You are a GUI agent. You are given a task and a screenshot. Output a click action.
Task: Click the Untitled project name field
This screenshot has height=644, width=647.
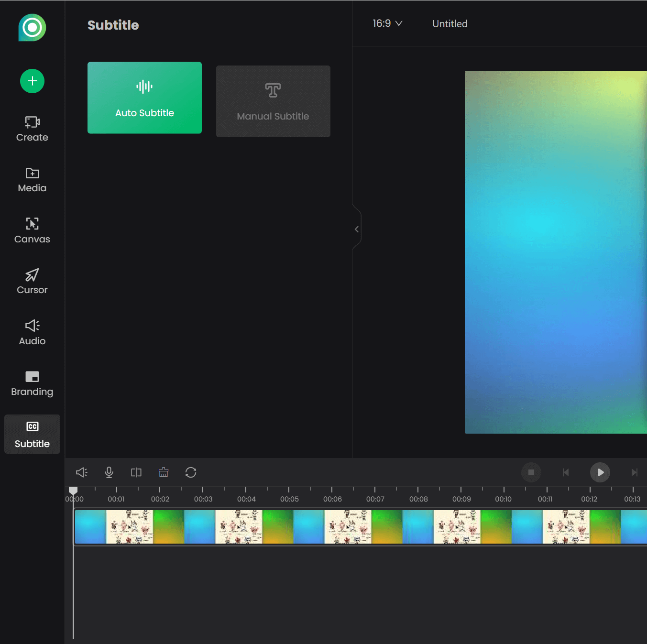click(x=450, y=24)
